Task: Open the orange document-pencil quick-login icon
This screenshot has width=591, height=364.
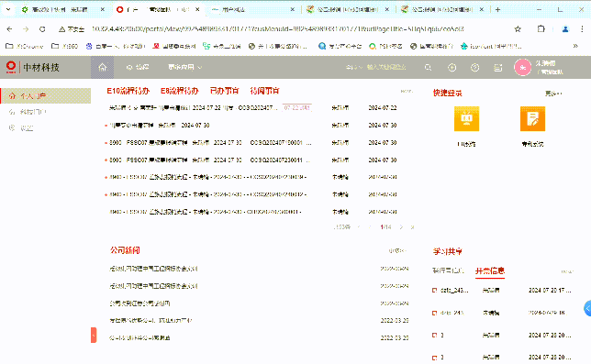Action: coord(532,119)
